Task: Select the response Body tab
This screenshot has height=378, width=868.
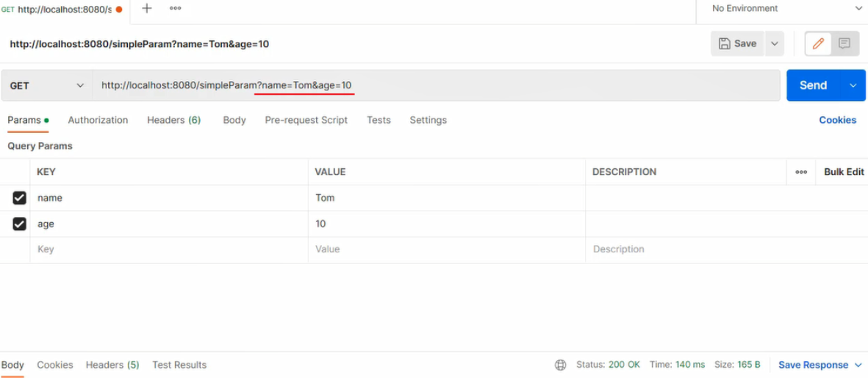Action: (x=12, y=365)
